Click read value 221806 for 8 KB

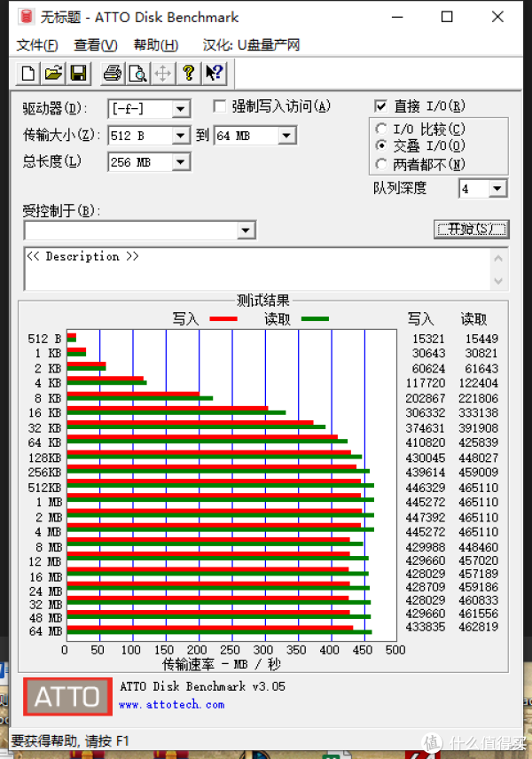click(478, 398)
